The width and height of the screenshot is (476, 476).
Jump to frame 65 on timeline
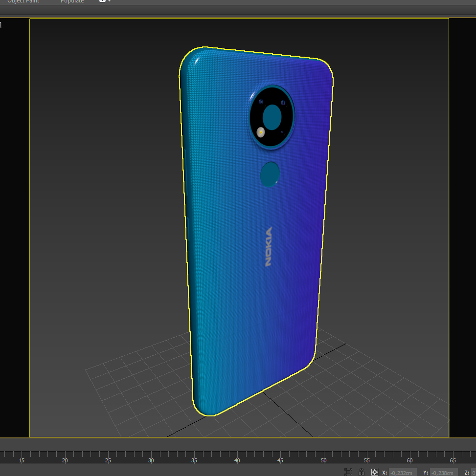[x=453, y=460]
